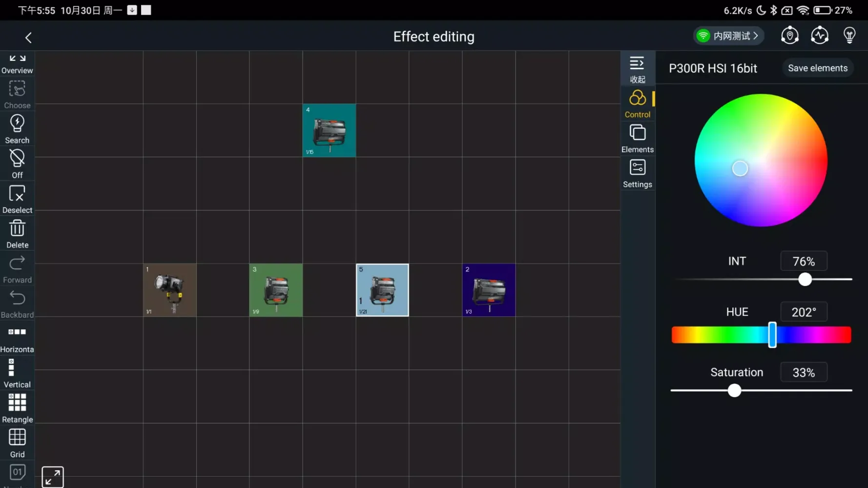Click the HUE gradient slider
This screenshot has height=488, width=868.
[761, 335]
